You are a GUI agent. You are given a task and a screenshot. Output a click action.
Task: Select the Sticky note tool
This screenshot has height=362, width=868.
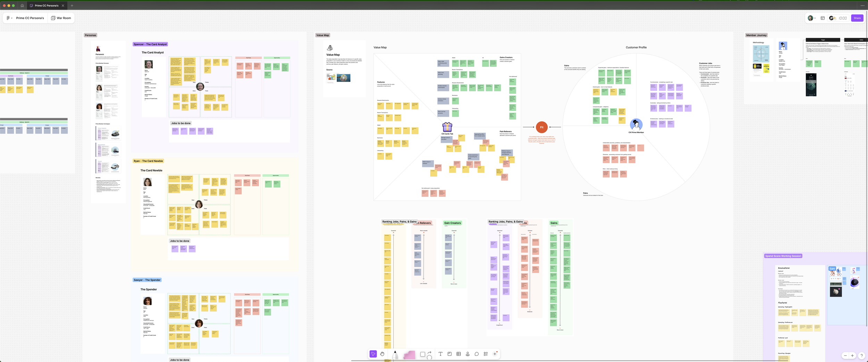pyautogui.click(x=450, y=354)
